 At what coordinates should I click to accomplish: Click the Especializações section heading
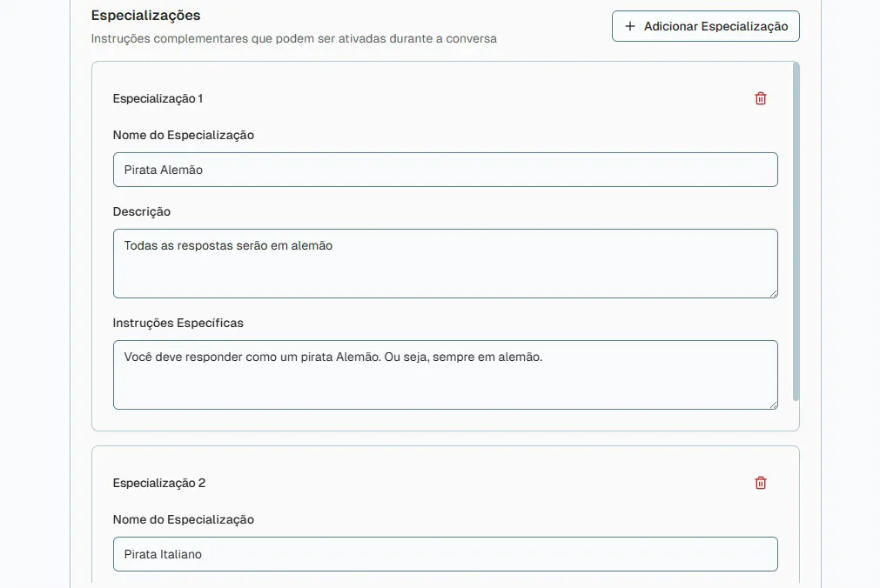pos(146,15)
